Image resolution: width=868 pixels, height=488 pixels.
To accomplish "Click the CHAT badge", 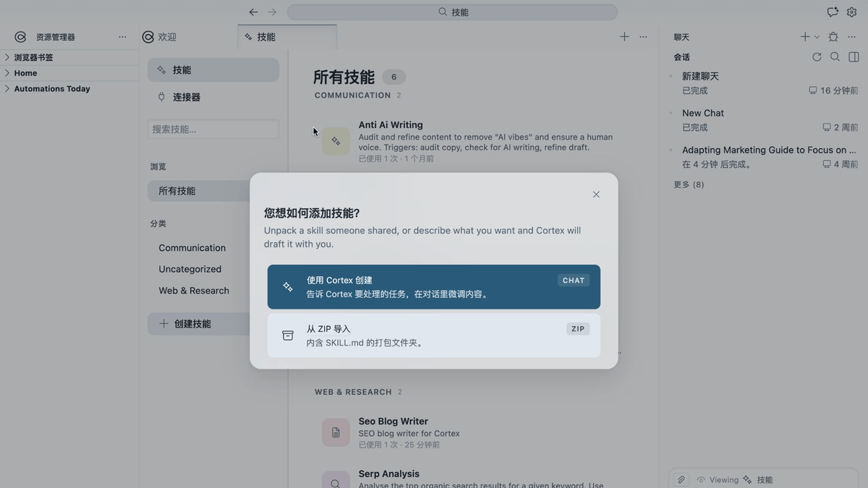I will click(574, 281).
